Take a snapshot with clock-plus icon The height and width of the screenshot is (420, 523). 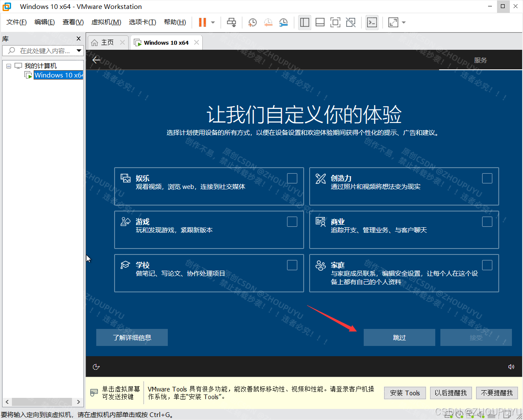(253, 22)
